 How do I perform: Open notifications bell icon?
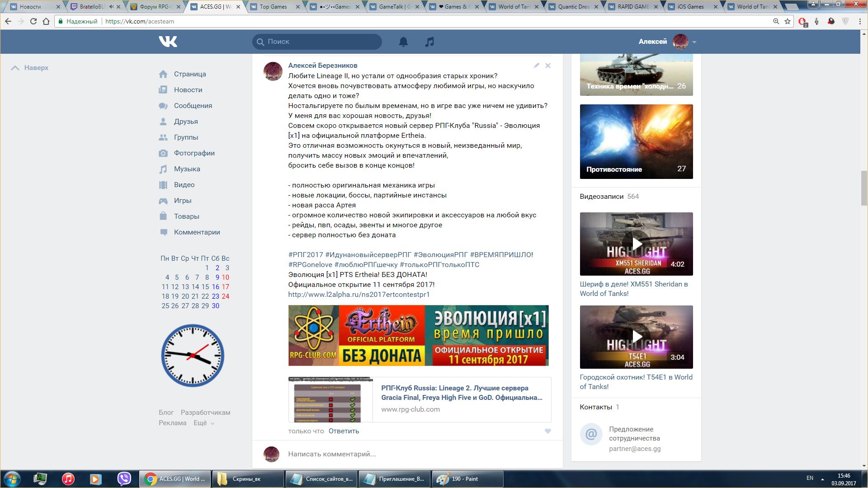403,42
